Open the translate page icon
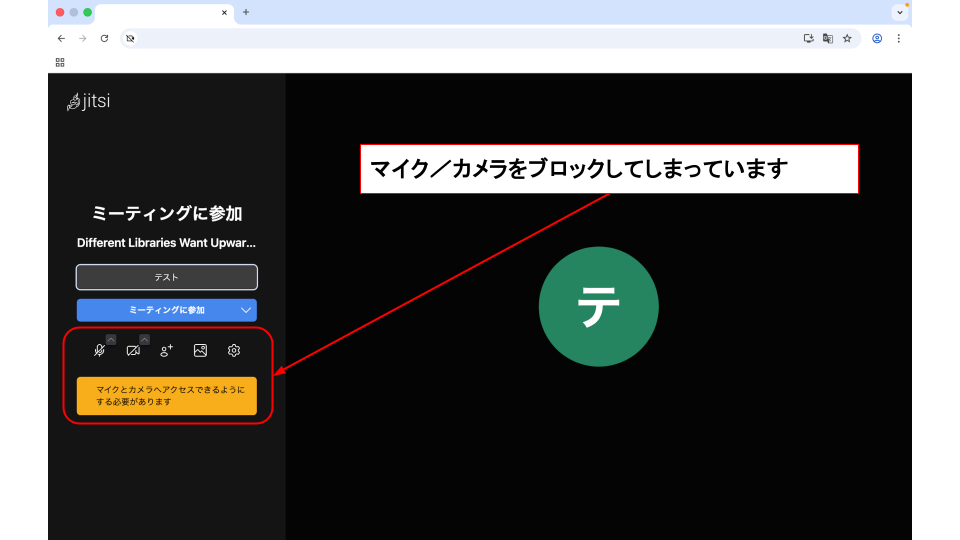Viewport: 960px width, 540px height. 828,38
